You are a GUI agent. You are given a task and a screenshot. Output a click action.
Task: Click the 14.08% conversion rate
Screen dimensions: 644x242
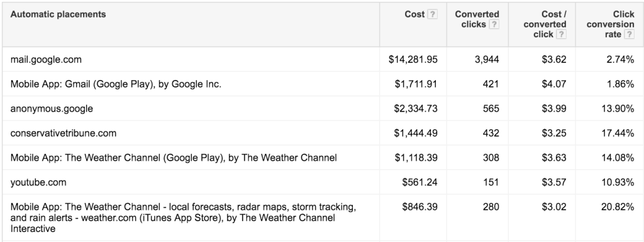618,158
